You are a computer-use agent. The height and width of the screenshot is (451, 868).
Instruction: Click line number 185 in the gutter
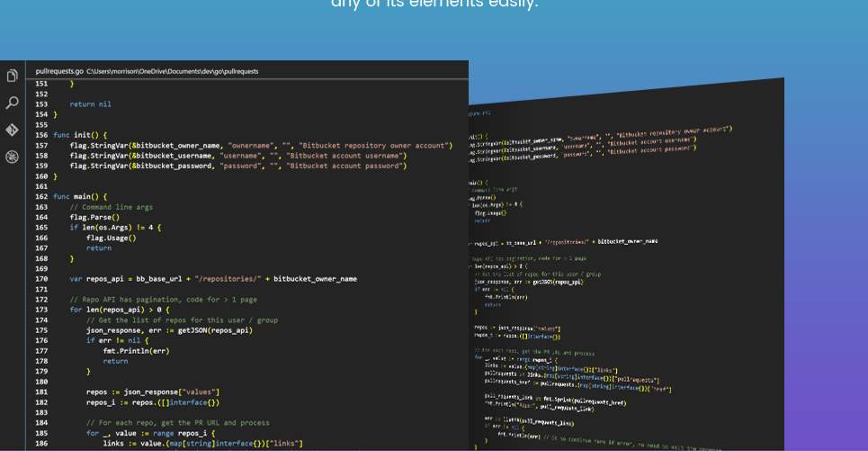point(41,433)
